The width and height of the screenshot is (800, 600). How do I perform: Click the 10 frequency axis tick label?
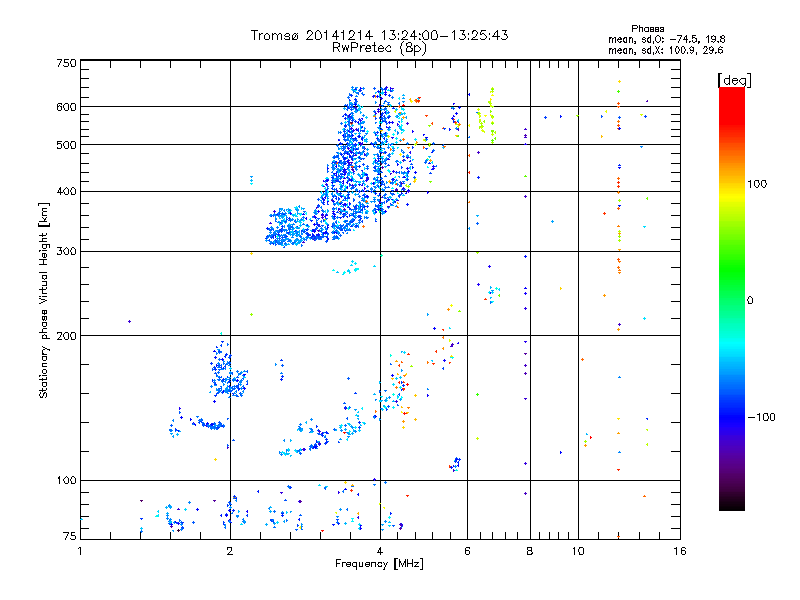point(578,551)
